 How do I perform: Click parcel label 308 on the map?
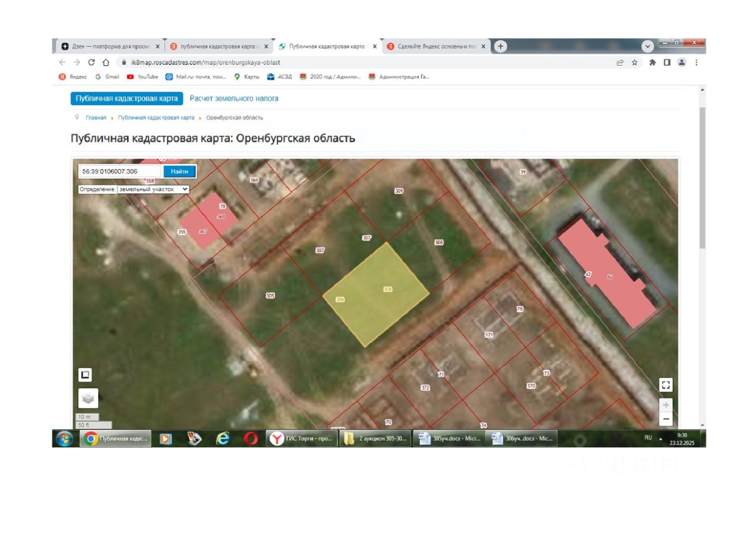tap(439, 242)
